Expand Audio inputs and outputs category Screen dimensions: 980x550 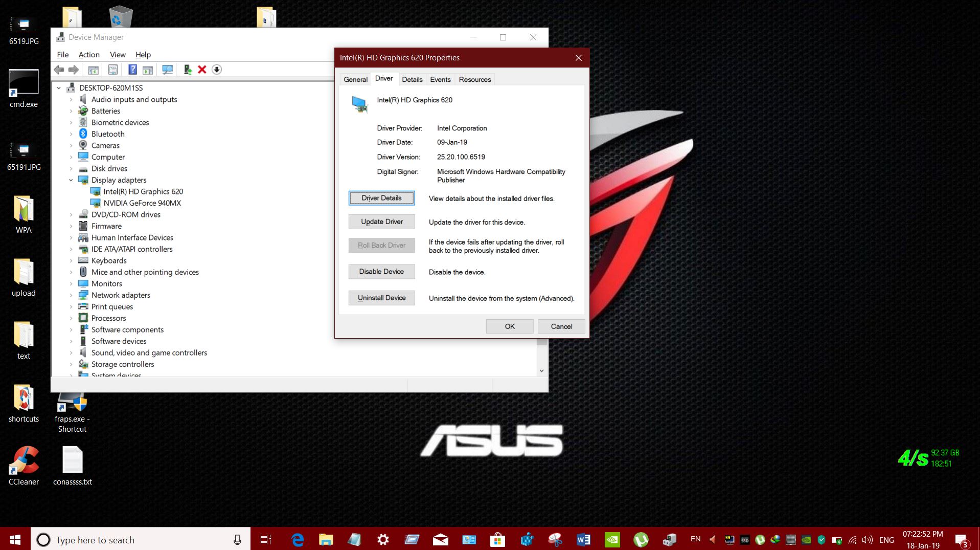click(71, 100)
